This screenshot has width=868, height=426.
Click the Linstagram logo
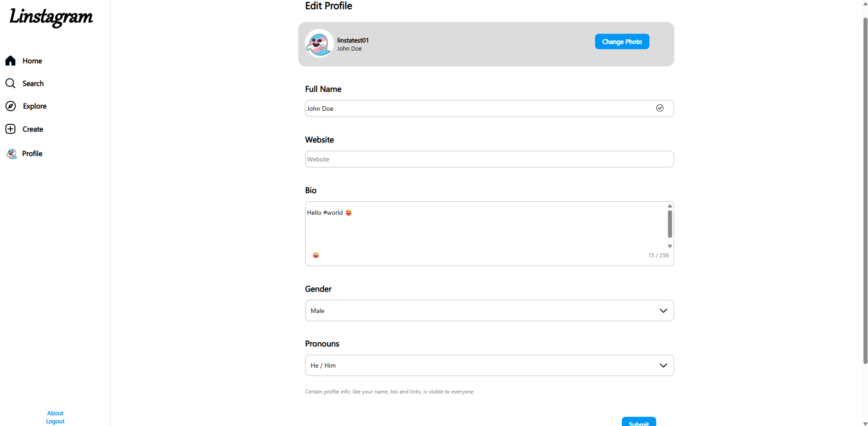50,18
